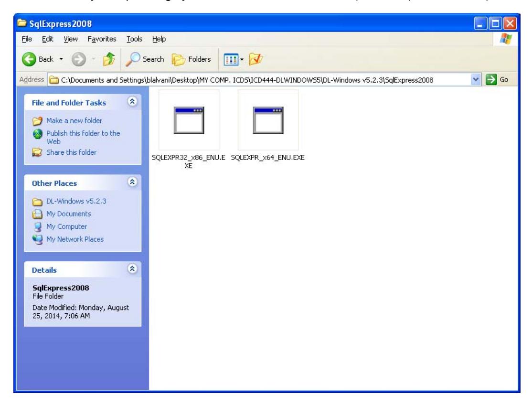532x406 pixels.
Task: Open the Search pane magnifier
Action: [133, 59]
